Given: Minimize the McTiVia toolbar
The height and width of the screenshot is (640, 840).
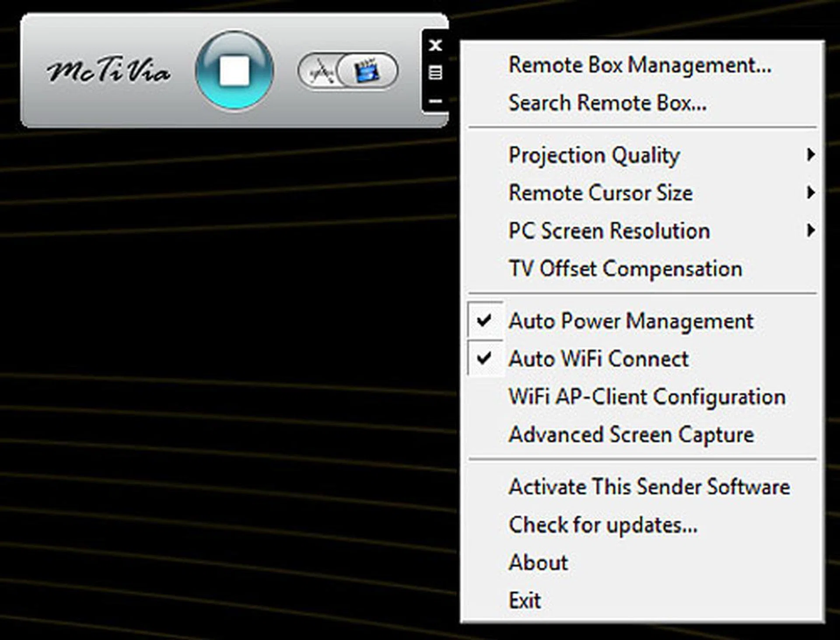Looking at the screenshot, I should click(435, 101).
